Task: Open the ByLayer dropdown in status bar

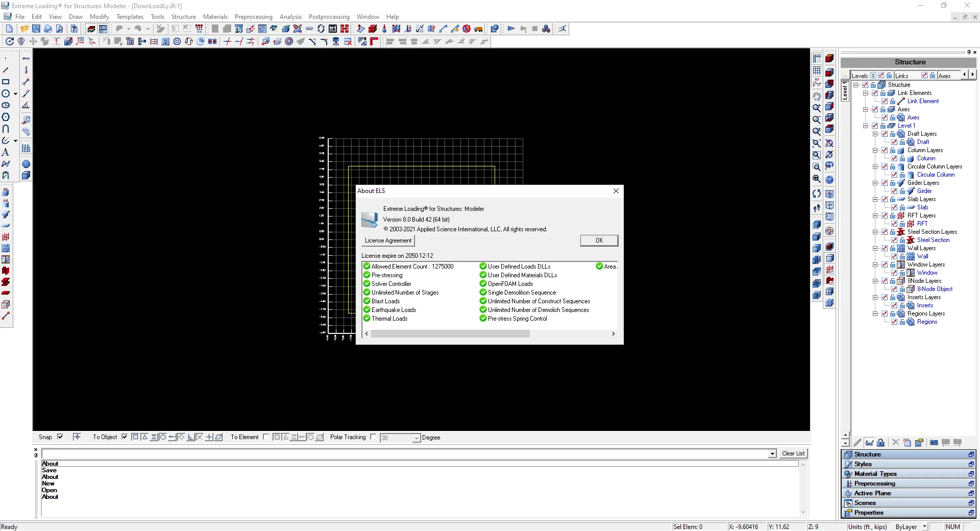Action: click(924, 527)
